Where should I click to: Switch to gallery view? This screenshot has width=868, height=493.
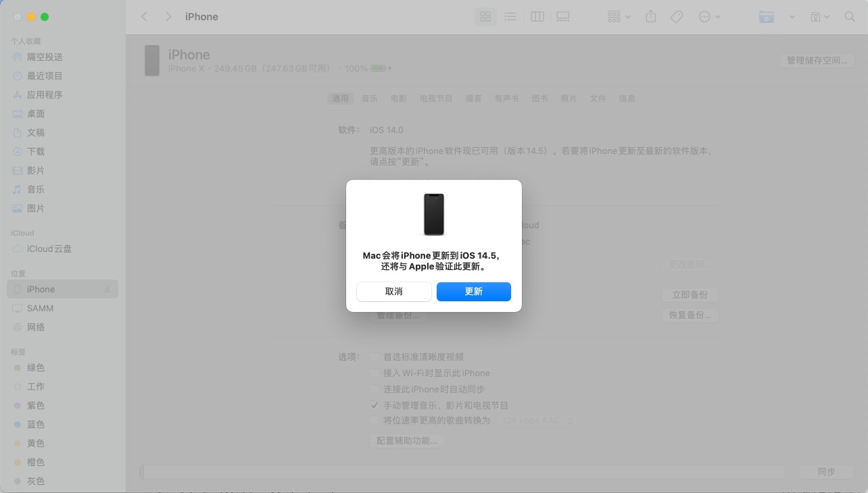(x=563, y=17)
